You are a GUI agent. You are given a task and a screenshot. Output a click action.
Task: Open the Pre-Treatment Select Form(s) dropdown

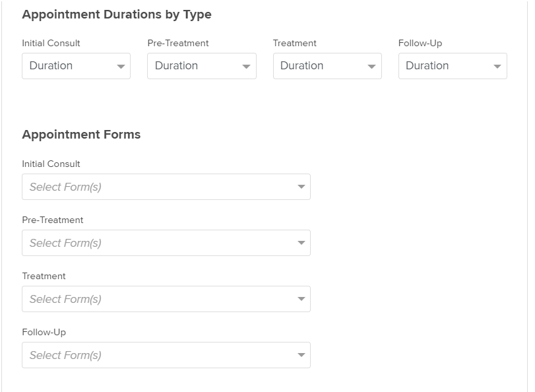[x=166, y=243]
